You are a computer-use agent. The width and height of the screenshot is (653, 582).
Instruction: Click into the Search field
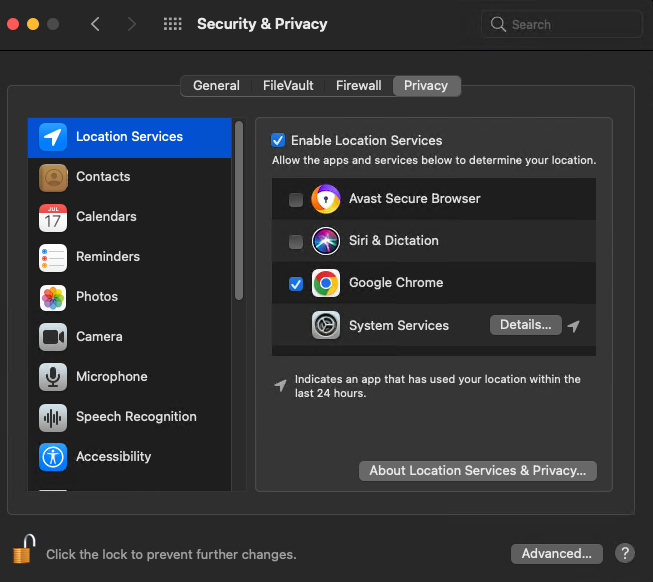561,25
